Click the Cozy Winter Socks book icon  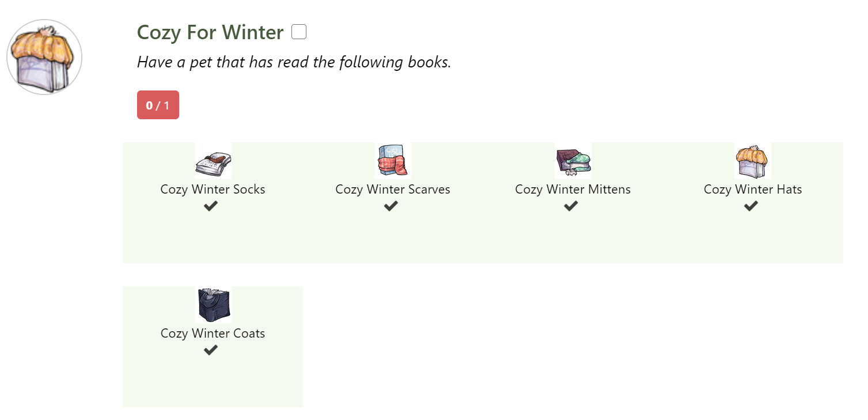coord(213,161)
